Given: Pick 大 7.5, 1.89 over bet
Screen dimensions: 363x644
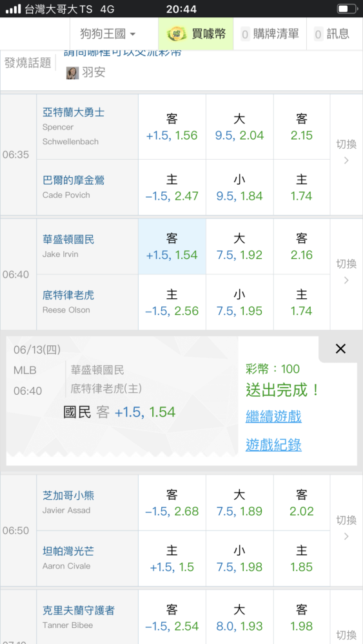Looking at the screenshot, I should tap(240, 503).
